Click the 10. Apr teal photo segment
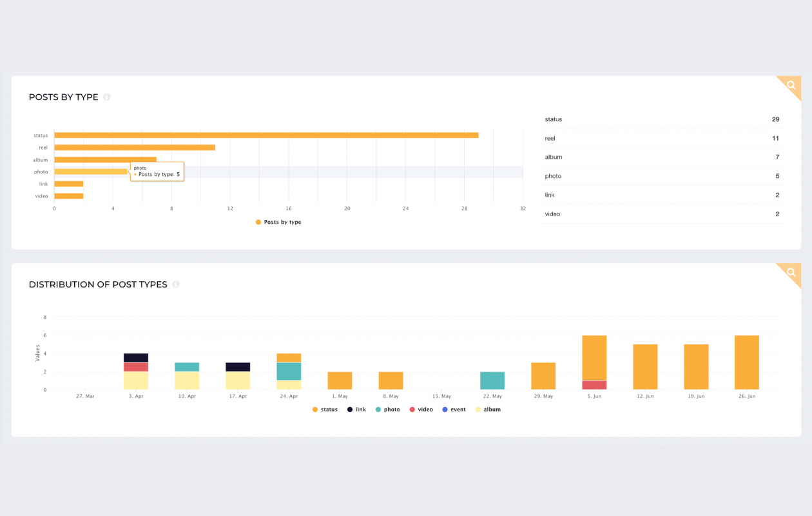 point(187,367)
